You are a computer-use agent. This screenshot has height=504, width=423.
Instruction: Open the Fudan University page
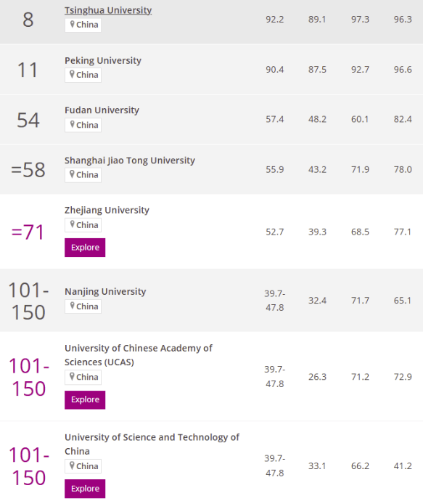[102, 110]
